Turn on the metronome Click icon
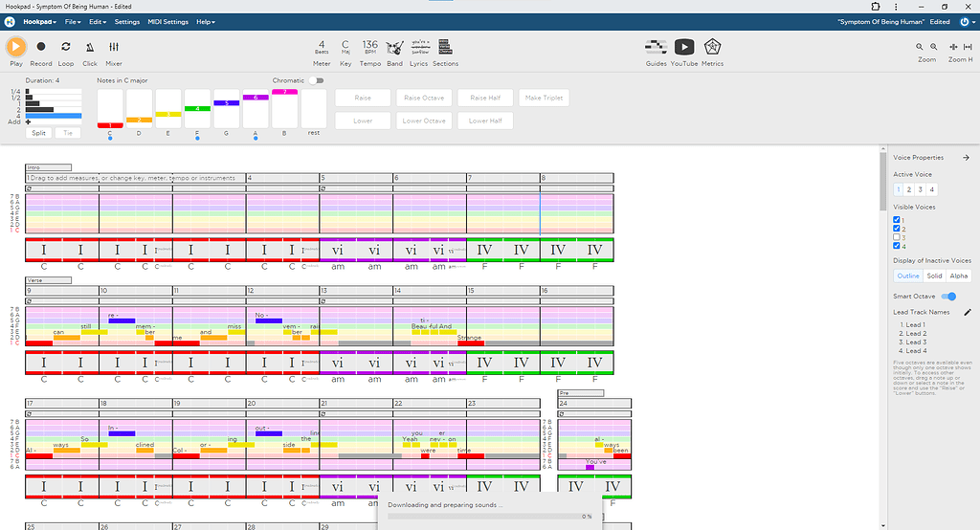Viewport: 980px width, 530px height. click(90, 46)
